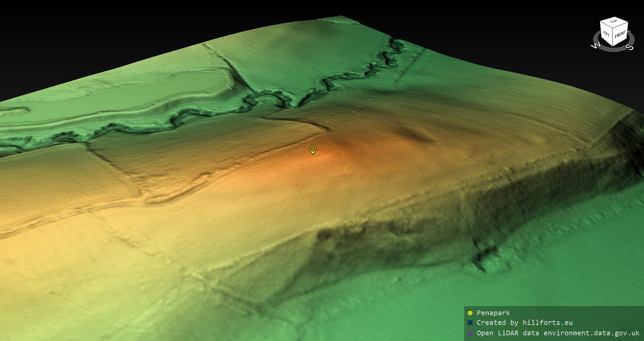Select the LEFT face of the view cube
The width and height of the screenshot is (644, 341).
(606, 34)
